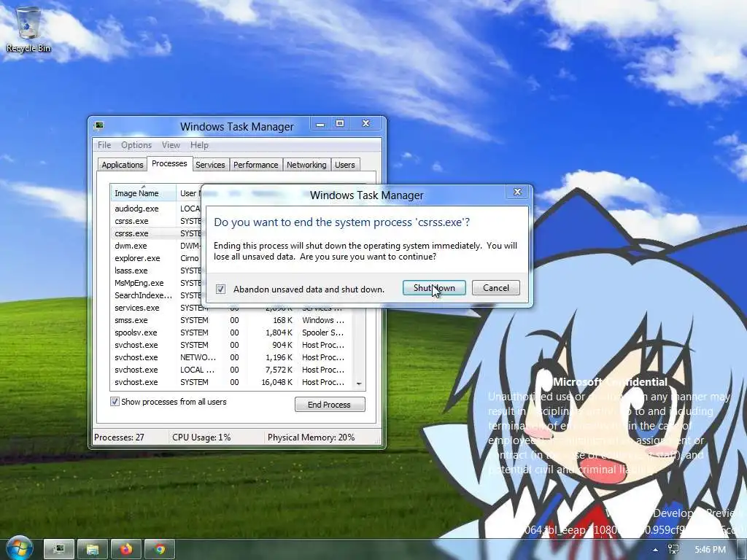The width and height of the screenshot is (747, 560).
Task: Select the SearchIndexe... process row
Action: [156, 295]
